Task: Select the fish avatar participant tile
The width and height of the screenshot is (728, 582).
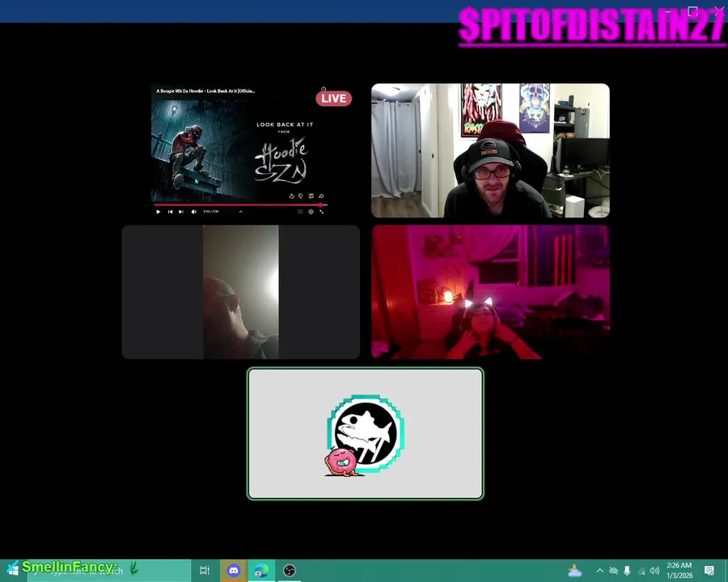Action: (x=366, y=433)
